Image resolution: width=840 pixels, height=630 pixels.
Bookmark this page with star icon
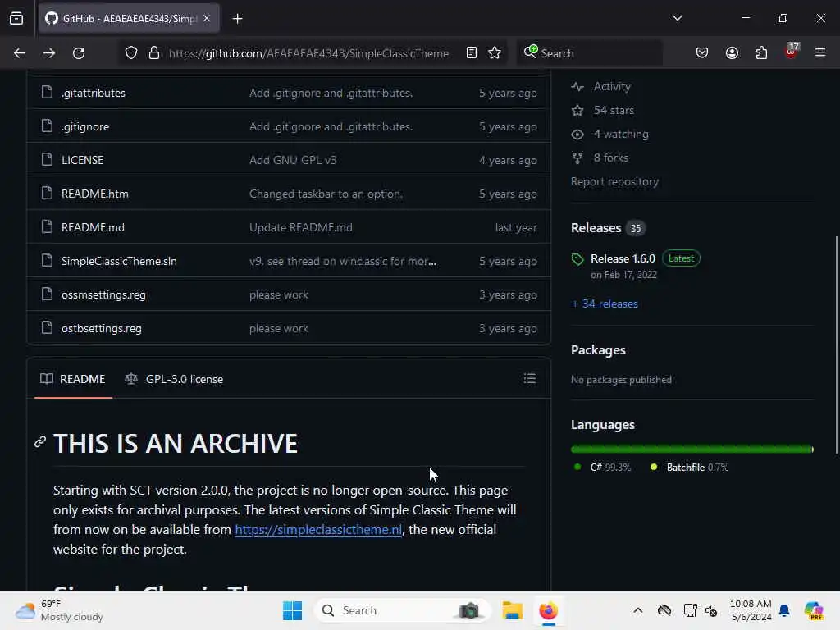495,52
